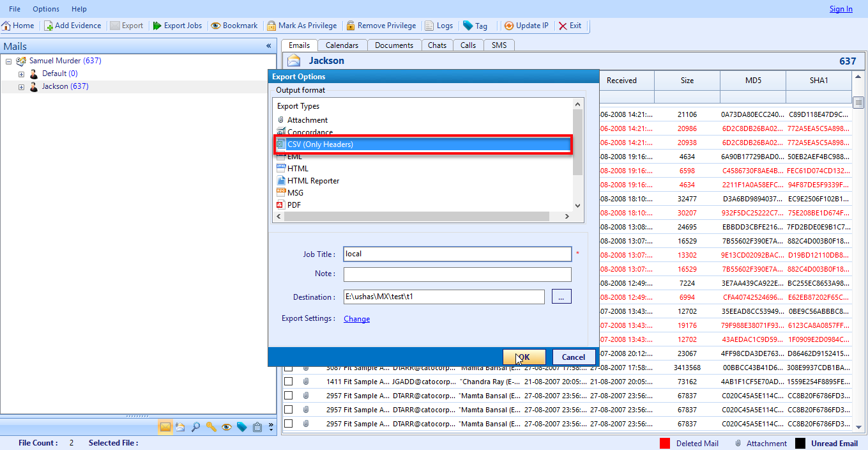This screenshot has height=450, width=868.
Task: Click the Remove Privilege toolbar button
Action: tap(381, 26)
